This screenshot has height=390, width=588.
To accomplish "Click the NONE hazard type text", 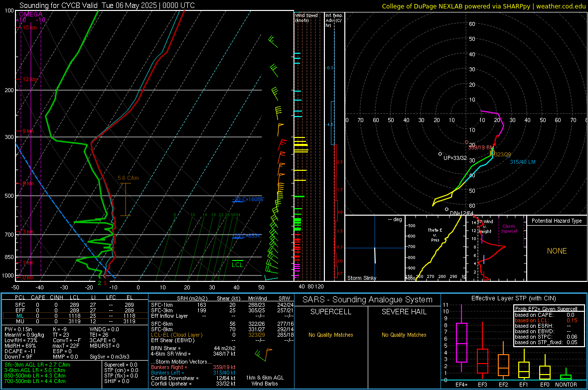I will pos(557,251).
